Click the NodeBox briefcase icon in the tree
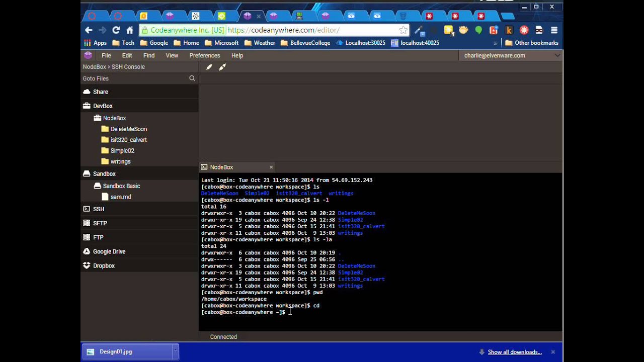The height and width of the screenshot is (362, 644). pos(98,118)
